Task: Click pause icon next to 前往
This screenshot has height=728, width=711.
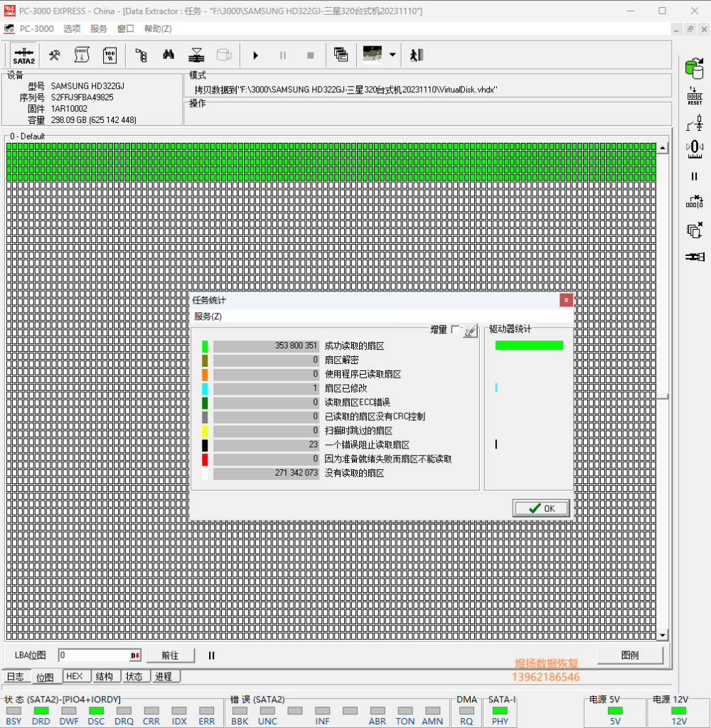Action: [x=212, y=655]
